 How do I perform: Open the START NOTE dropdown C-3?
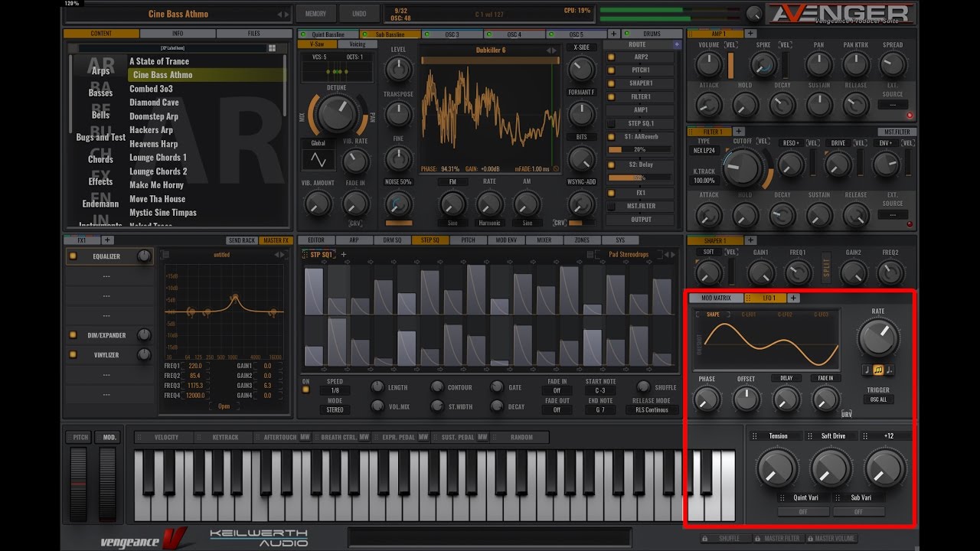[x=600, y=390]
